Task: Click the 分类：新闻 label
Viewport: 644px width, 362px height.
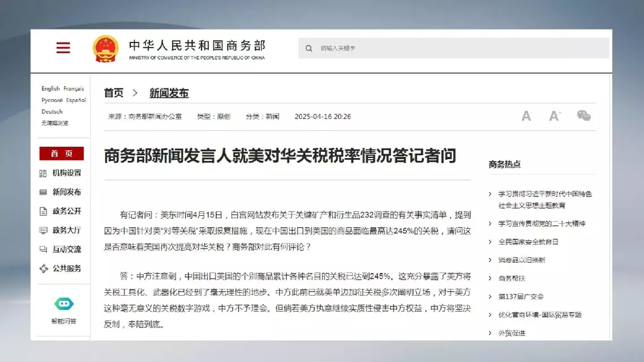Action: 263,116
